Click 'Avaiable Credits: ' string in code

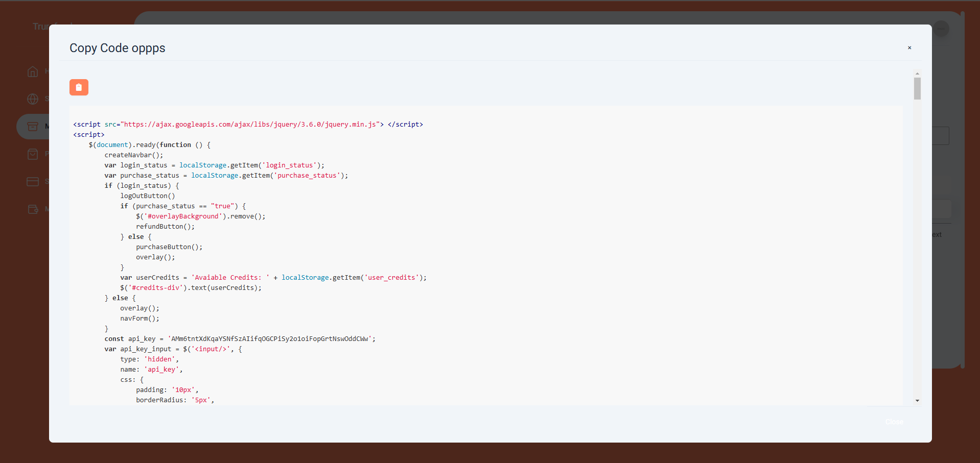[230, 277]
